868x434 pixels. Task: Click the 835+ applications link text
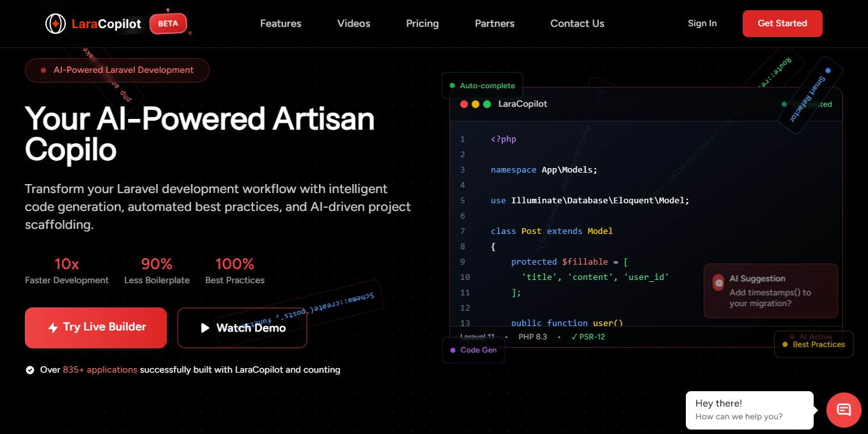[100, 370]
